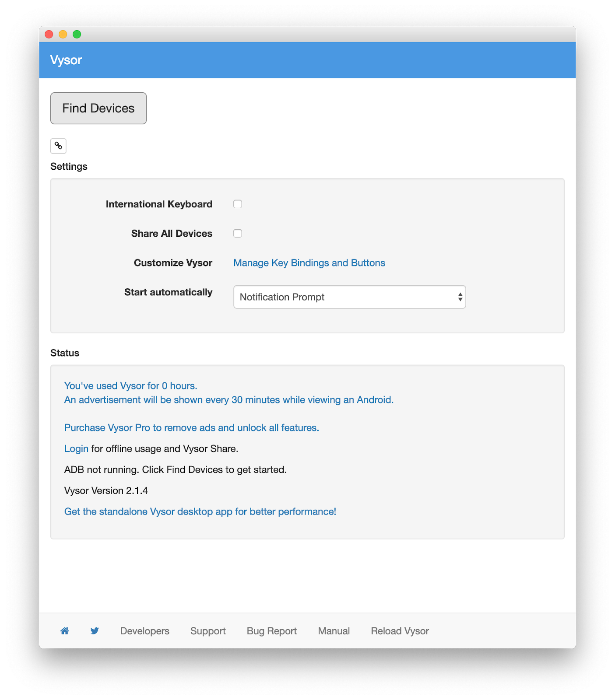Click the Vysor Version 2.1.4 text
Viewport: 615px width, 700px height.
click(x=106, y=491)
